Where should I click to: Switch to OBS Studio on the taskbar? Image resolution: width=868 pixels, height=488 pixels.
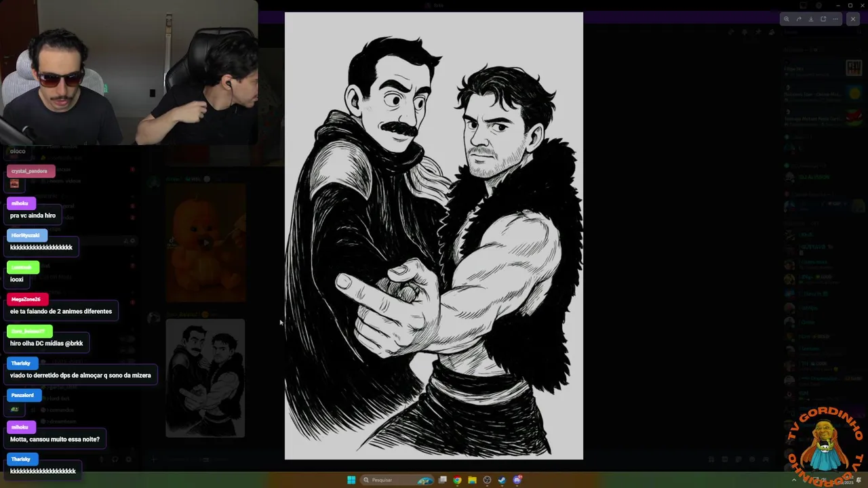tap(487, 480)
